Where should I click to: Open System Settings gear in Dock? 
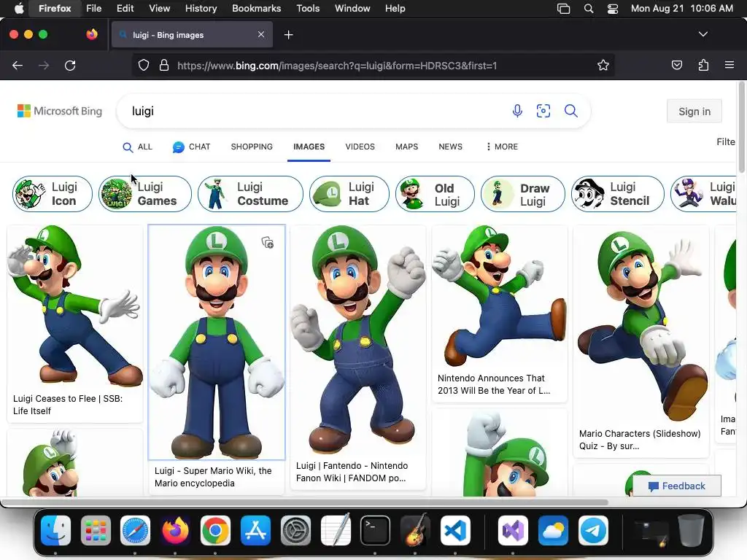295,531
